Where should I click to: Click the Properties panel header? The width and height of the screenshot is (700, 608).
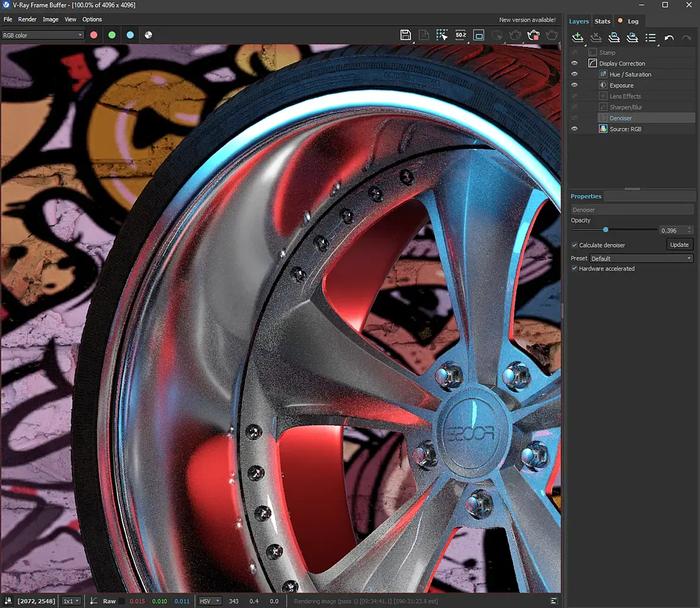click(x=586, y=196)
